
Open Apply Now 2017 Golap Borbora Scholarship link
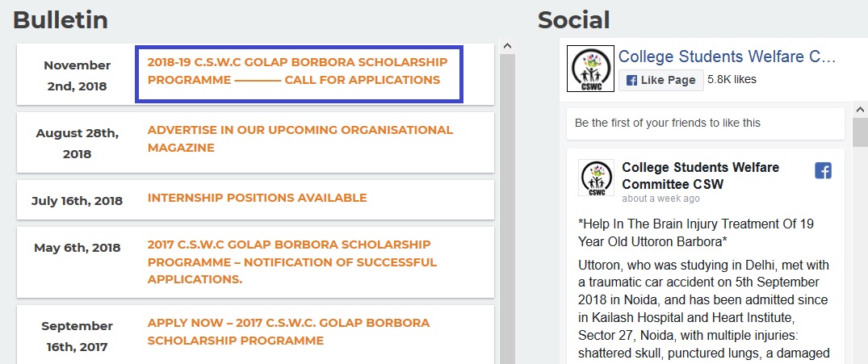pos(288,332)
